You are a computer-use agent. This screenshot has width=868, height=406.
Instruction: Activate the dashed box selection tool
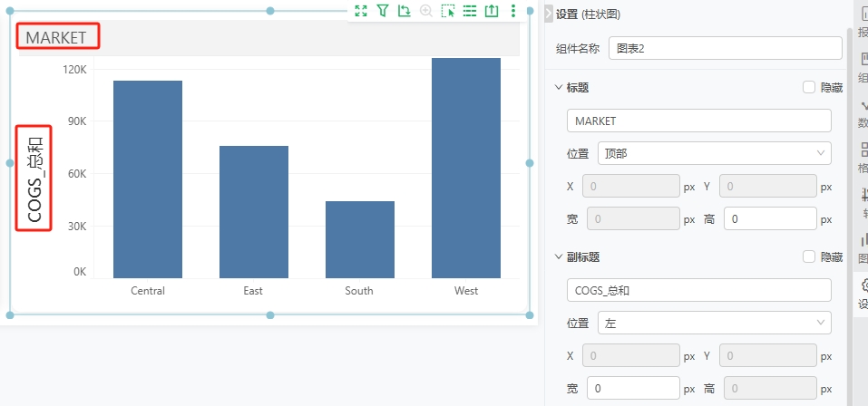click(448, 11)
